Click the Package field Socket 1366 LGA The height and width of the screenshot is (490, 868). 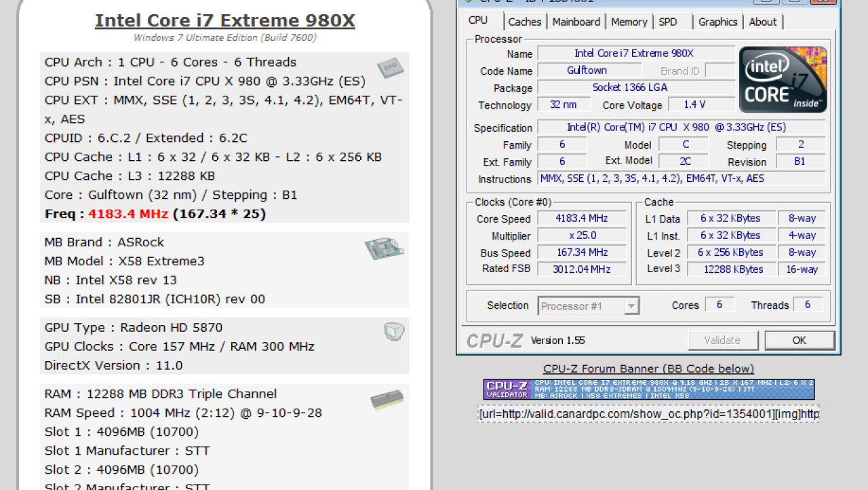pos(636,88)
